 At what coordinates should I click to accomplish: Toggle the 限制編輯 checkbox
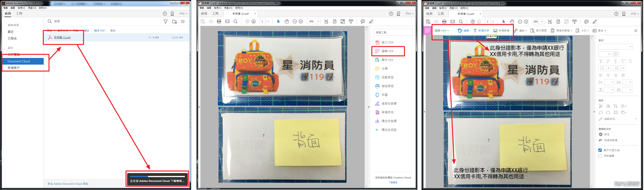point(600,156)
